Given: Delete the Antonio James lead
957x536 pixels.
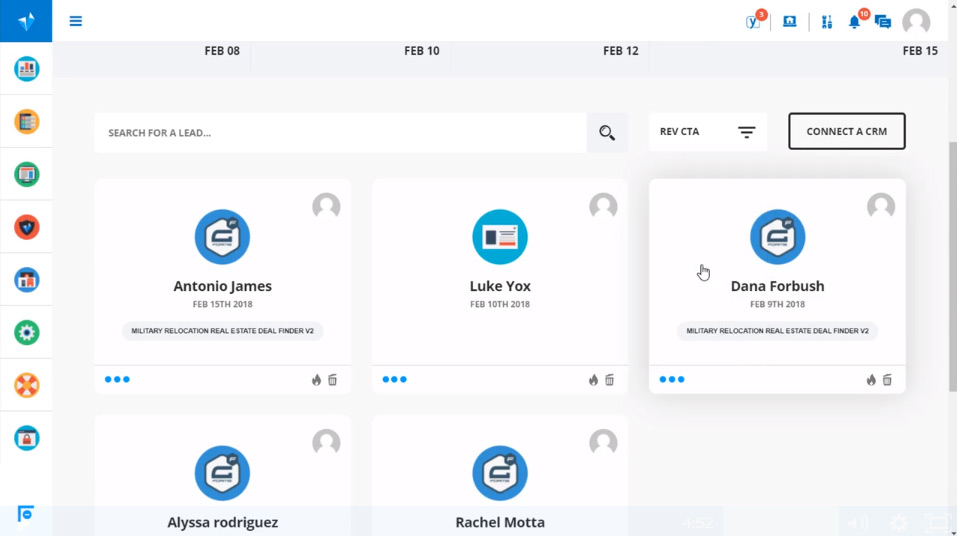Looking at the screenshot, I should point(333,380).
